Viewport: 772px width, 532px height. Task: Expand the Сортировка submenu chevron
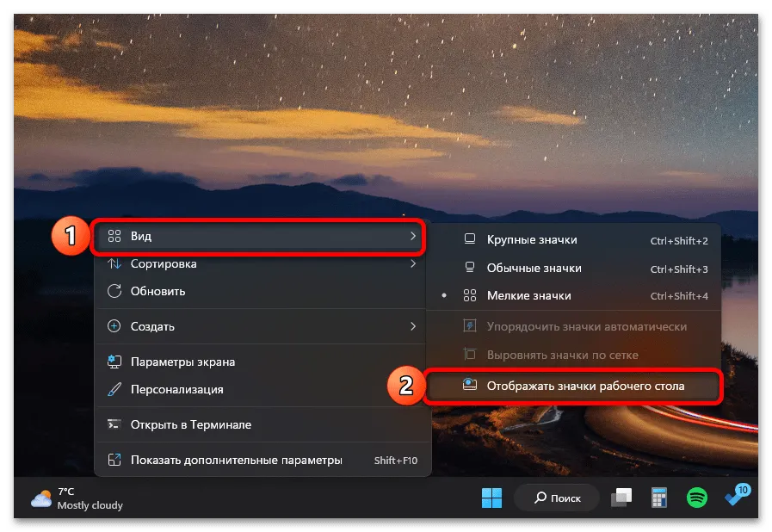coord(413,263)
